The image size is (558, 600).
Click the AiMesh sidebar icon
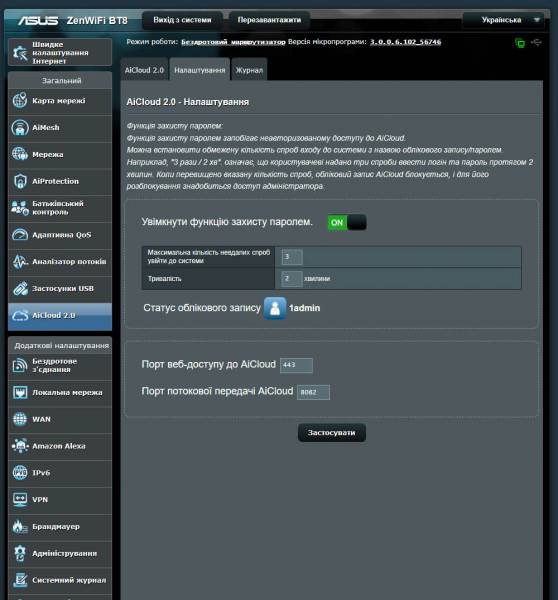tap(20, 127)
